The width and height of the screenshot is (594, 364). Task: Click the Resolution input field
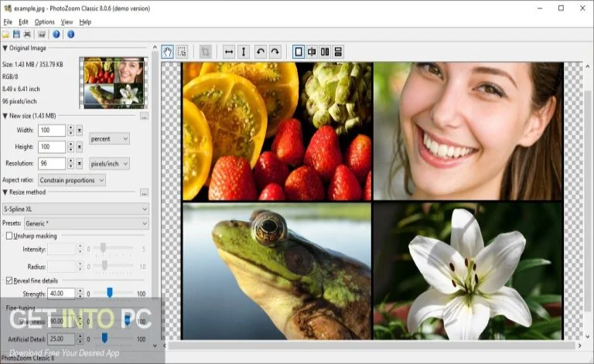tap(52, 164)
